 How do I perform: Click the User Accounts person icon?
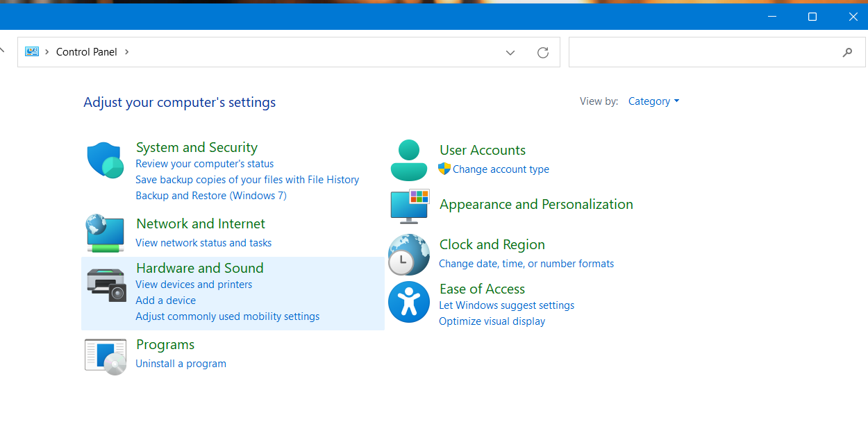click(x=409, y=160)
